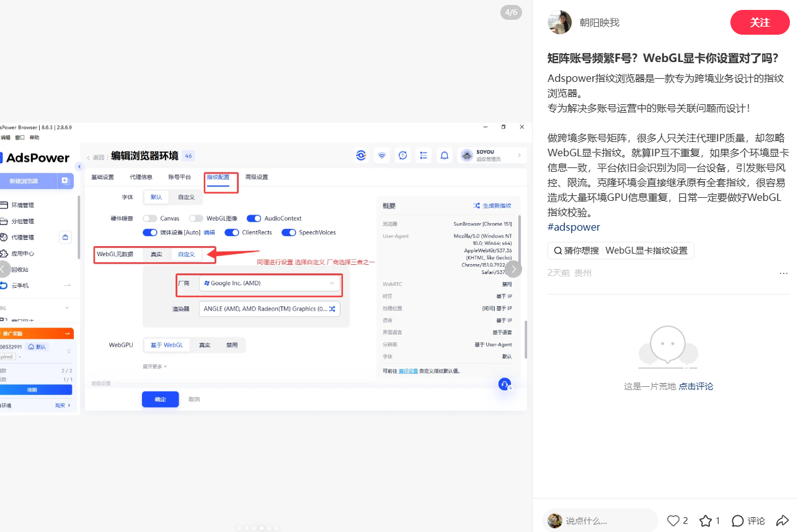The height and width of the screenshot is (532, 798).
Task: Click 新建浏览器 new browser button
Action: pos(27,181)
